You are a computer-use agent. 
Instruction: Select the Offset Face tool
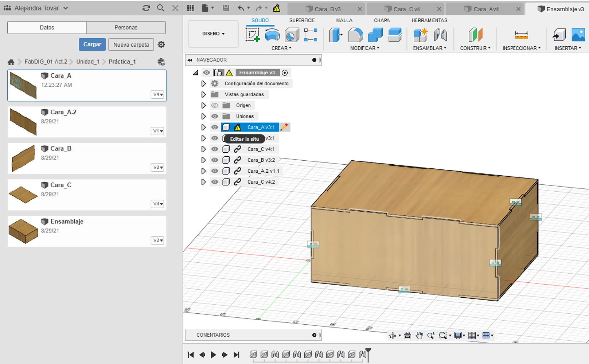pos(395,35)
